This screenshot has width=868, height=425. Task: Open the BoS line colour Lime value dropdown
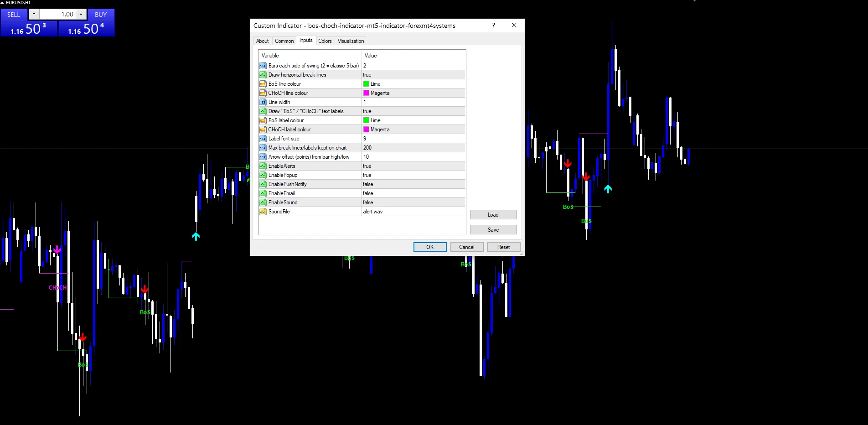click(413, 84)
